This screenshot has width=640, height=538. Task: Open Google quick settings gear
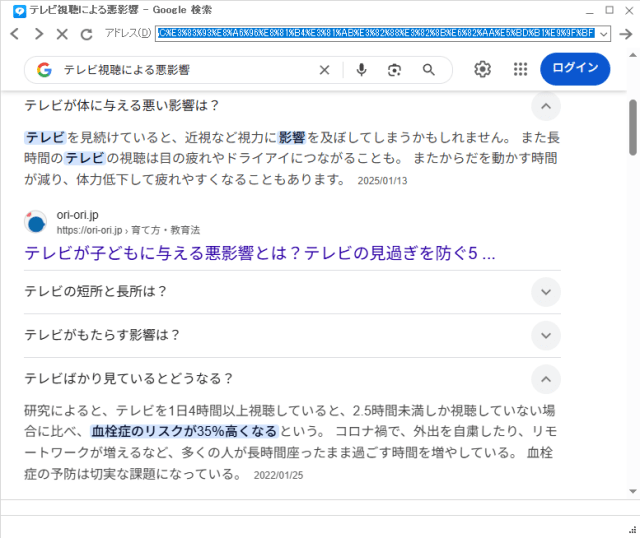(482, 69)
